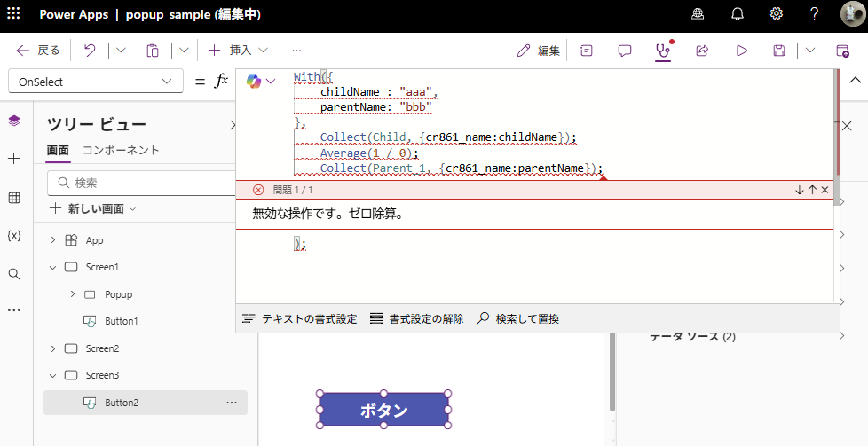
Task: Open the notifications bell icon
Action: (x=738, y=13)
